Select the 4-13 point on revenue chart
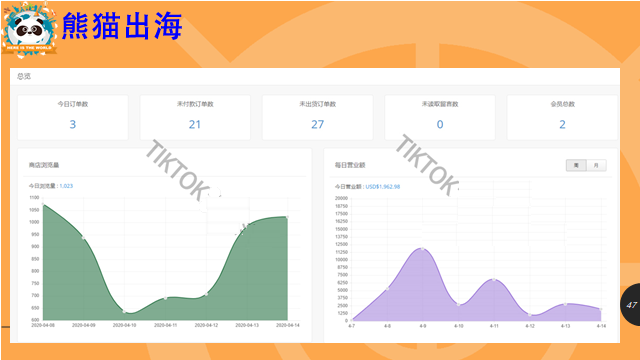 [x=565, y=304]
